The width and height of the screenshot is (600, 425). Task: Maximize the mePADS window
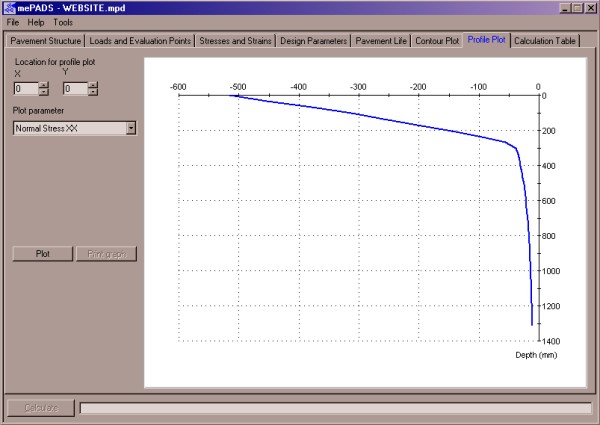(578, 8)
